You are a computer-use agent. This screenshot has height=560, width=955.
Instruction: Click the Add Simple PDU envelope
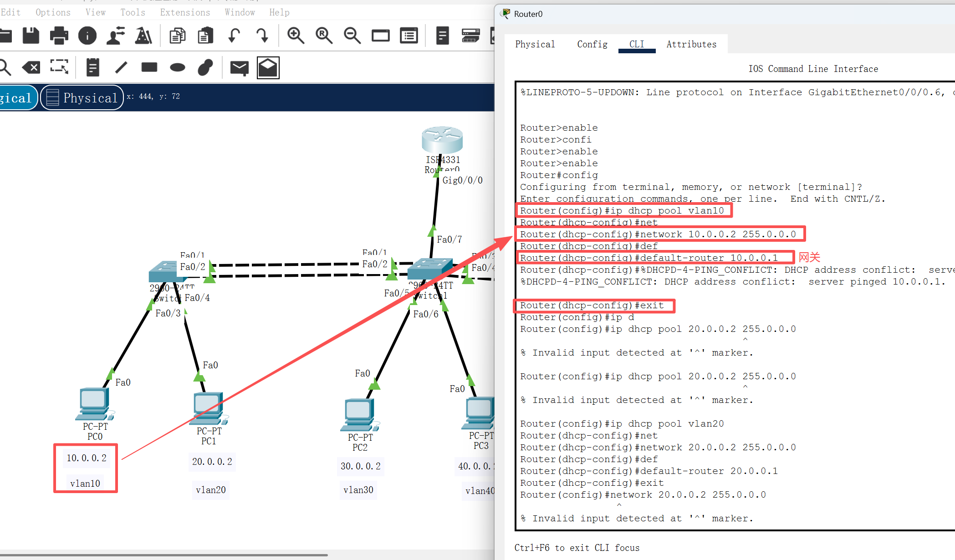click(x=239, y=68)
